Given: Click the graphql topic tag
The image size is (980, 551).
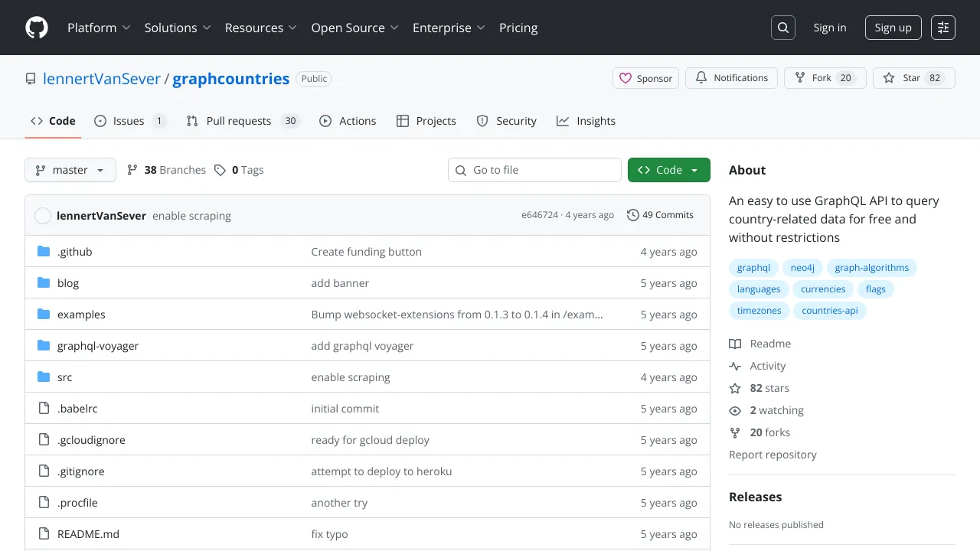Looking at the screenshot, I should pos(753,268).
